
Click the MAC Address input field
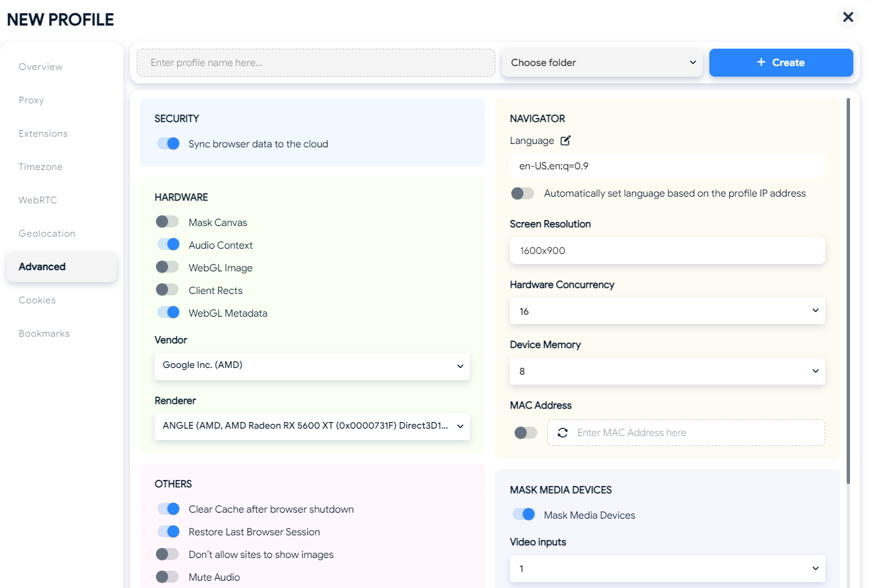[686, 433]
